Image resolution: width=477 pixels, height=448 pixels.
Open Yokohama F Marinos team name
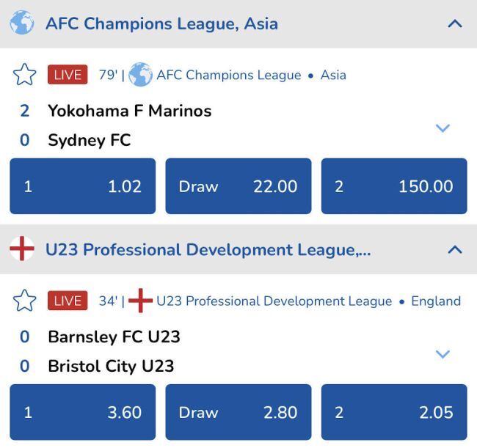[129, 111]
